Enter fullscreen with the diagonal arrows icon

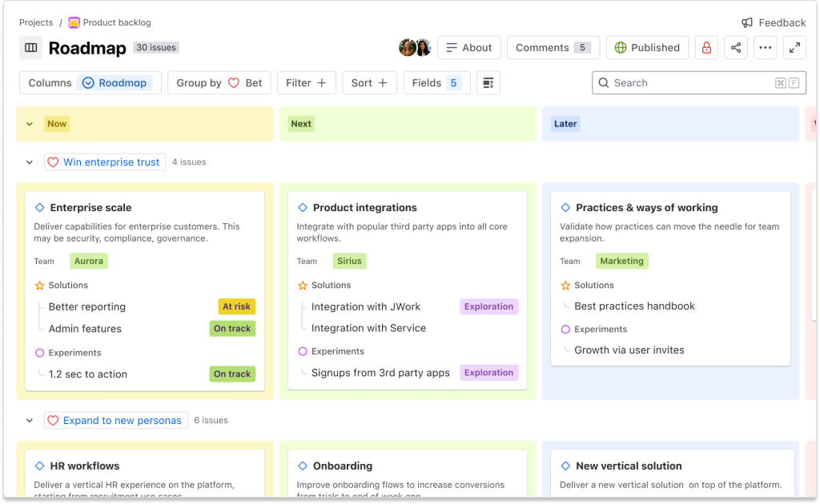[x=794, y=47]
